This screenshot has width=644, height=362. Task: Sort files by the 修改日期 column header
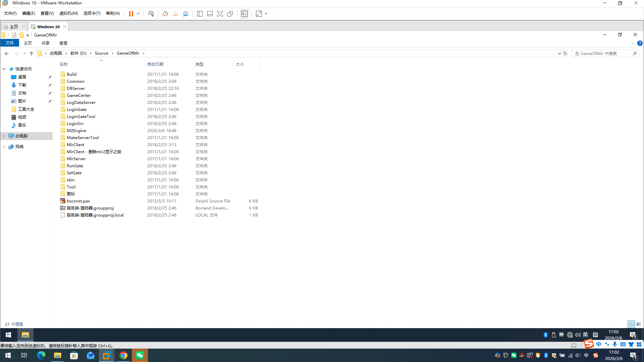click(155, 64)
